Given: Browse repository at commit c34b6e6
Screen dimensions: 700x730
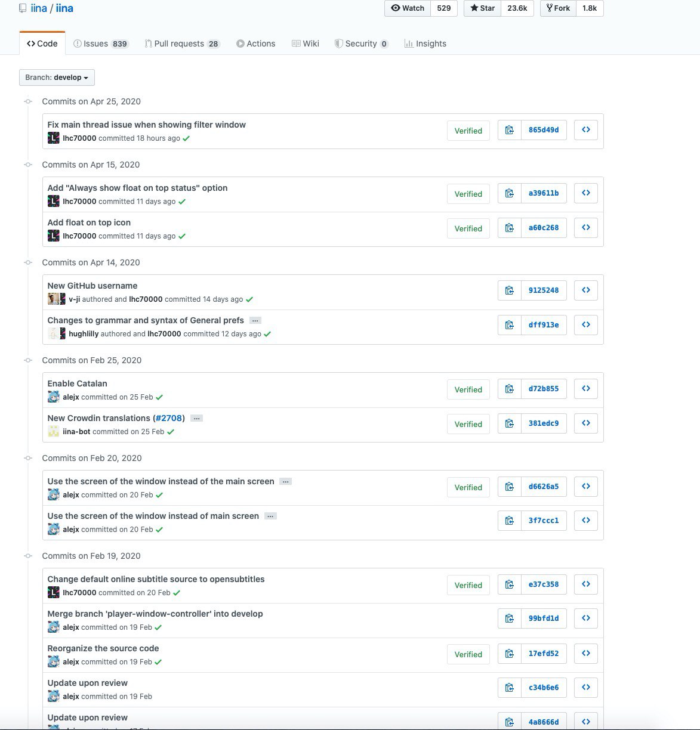Looking at the screenshot, I should click(586, 688).
